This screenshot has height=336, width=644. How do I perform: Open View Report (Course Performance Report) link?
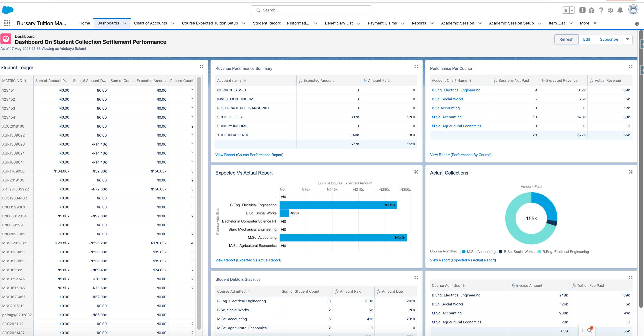tap(249, 155)
